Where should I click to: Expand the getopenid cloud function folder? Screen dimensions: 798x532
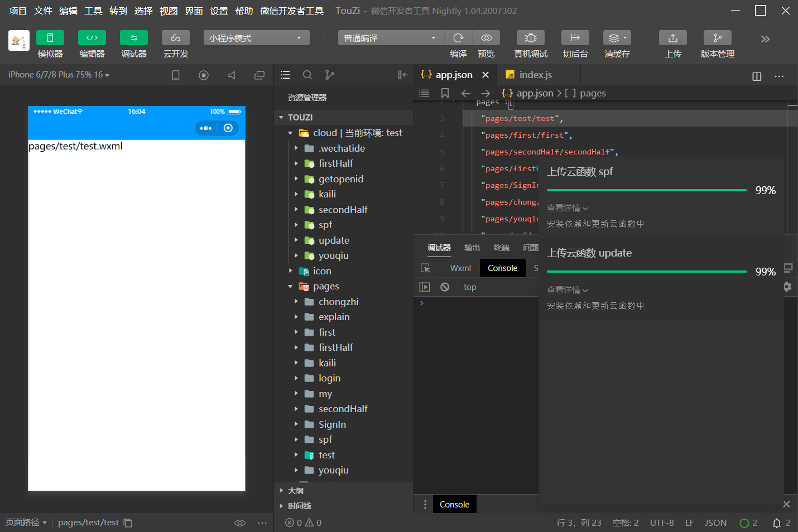296,179
